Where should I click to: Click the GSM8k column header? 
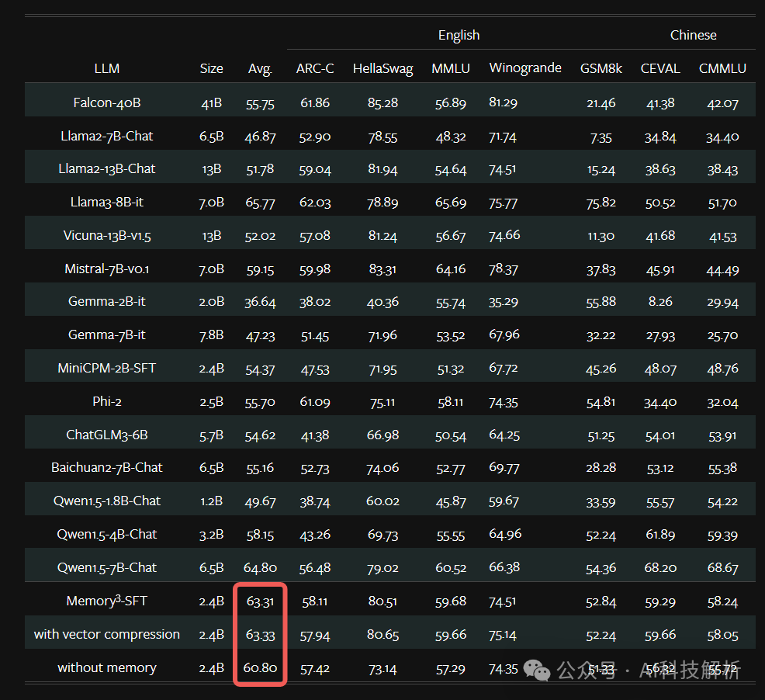click(601, 68)
